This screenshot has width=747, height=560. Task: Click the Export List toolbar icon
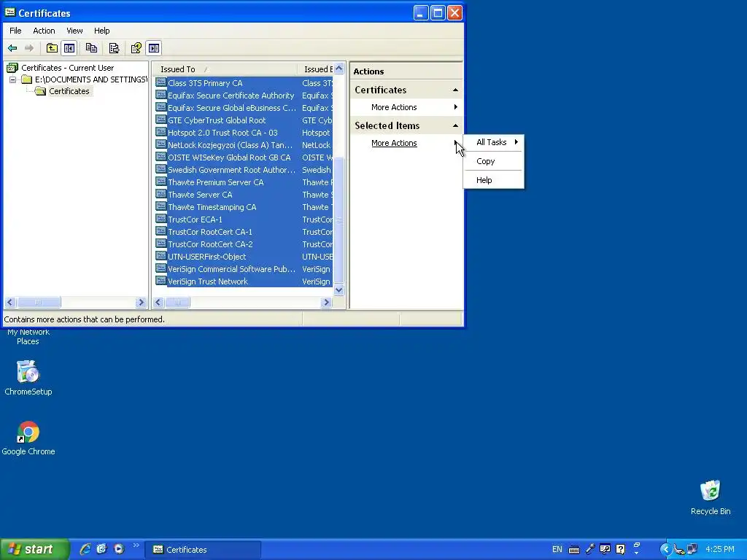click(x=114, y=48)
